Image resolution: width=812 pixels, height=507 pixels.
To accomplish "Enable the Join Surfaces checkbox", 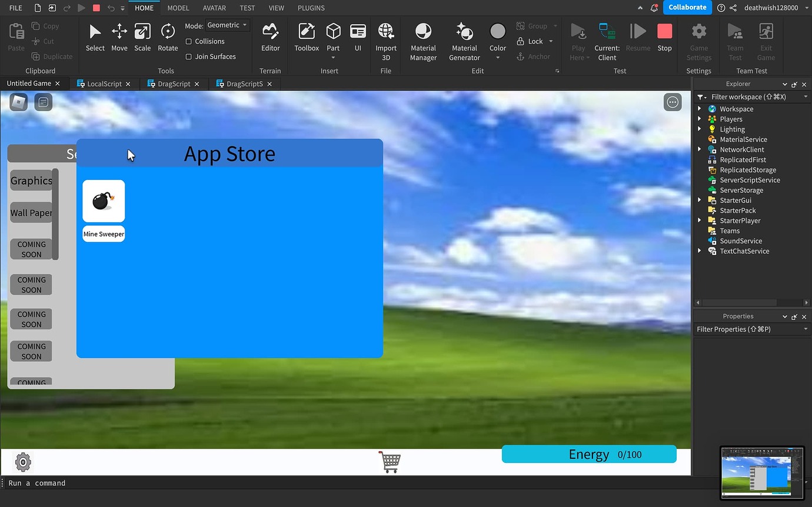I will click(189, 56).
